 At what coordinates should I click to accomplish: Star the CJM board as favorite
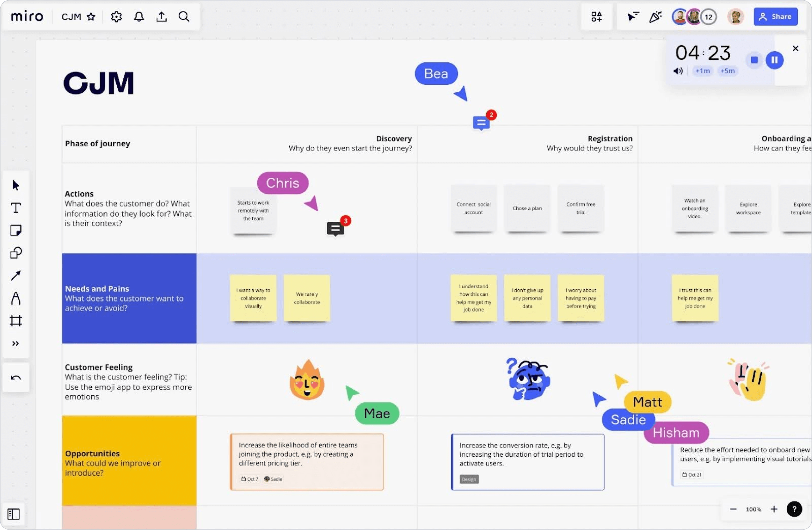[91, 17]
